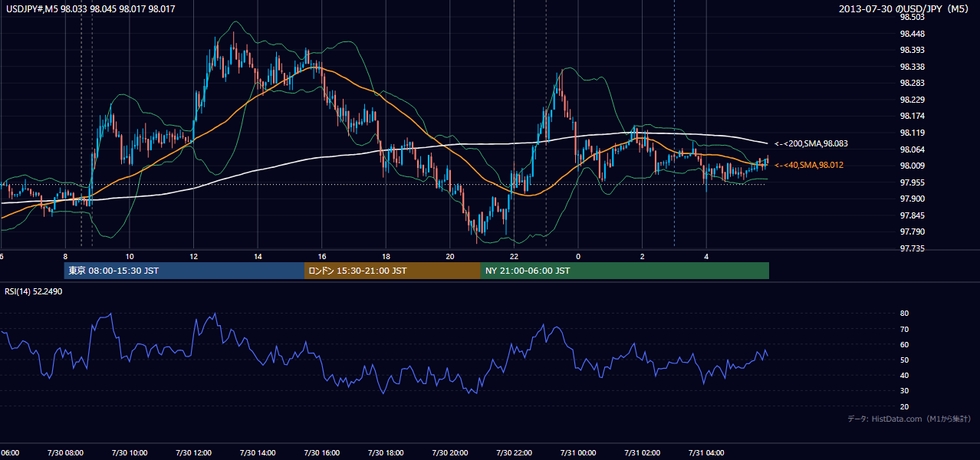980x460 pixels.
Task: Click the 98.229 price axis label
Action: (912, 100)
